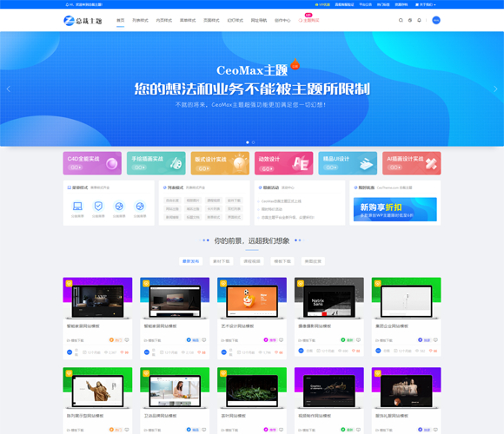Select first banner carousel dot
The width and height of the screenshot is (504, 434).
[x=248, y=142]
